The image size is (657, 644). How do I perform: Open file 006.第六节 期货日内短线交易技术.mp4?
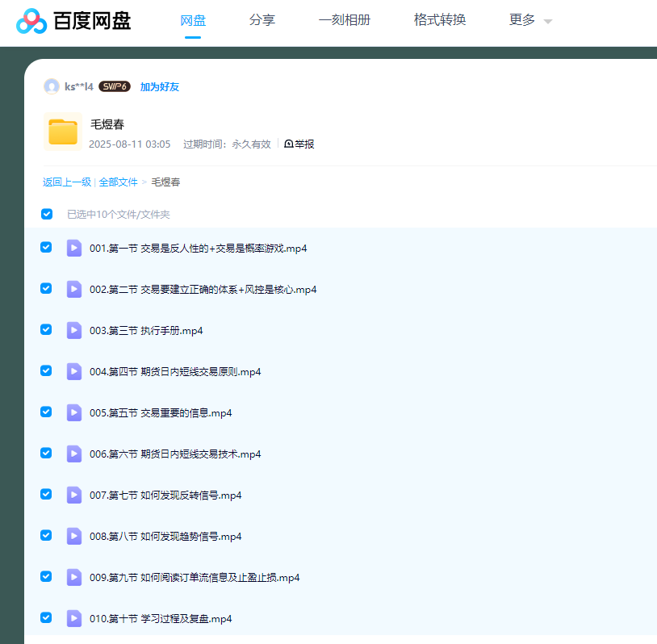click(175, 454)
